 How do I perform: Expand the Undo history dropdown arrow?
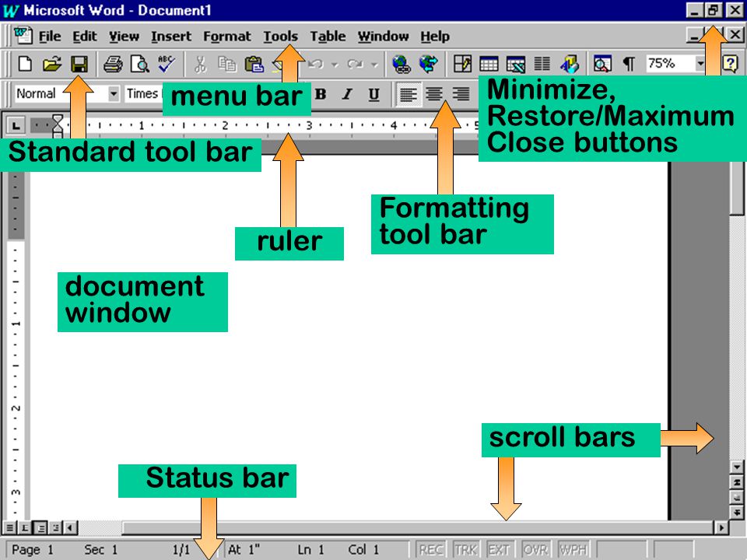(335, 64)
